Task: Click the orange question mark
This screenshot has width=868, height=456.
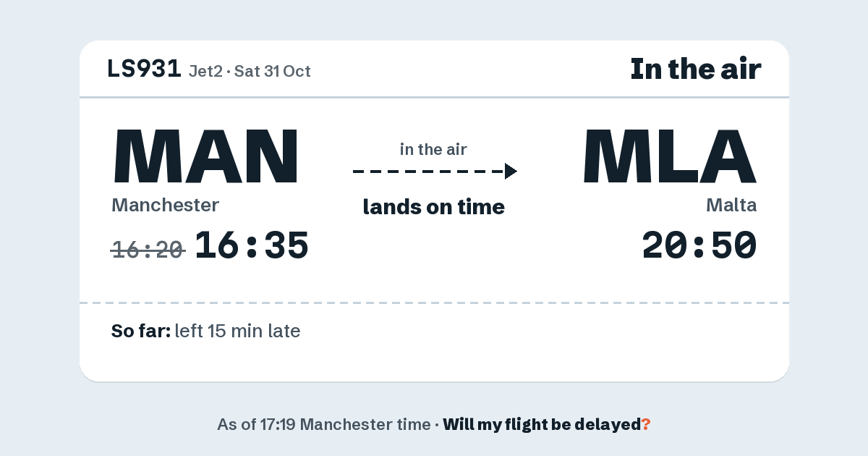Action: tap(646, 425)
